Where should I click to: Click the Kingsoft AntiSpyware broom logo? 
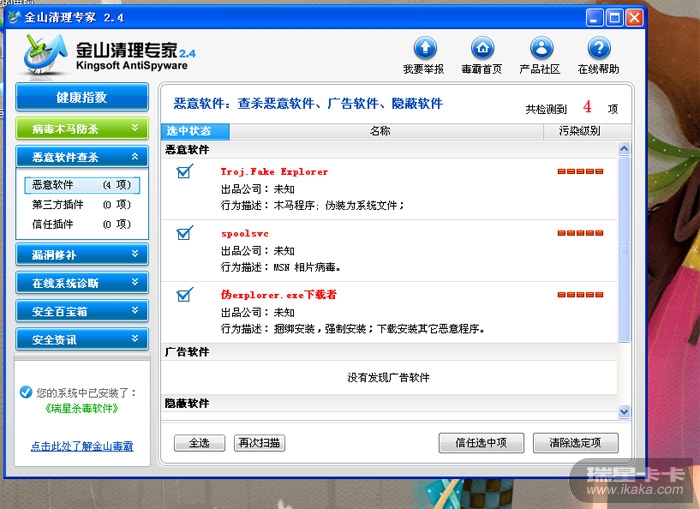click(45, 54)
